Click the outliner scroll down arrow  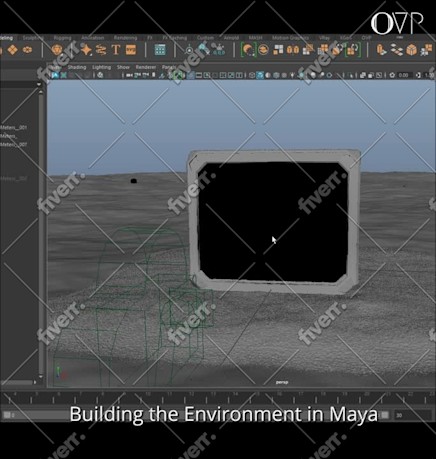pos(41,377)
